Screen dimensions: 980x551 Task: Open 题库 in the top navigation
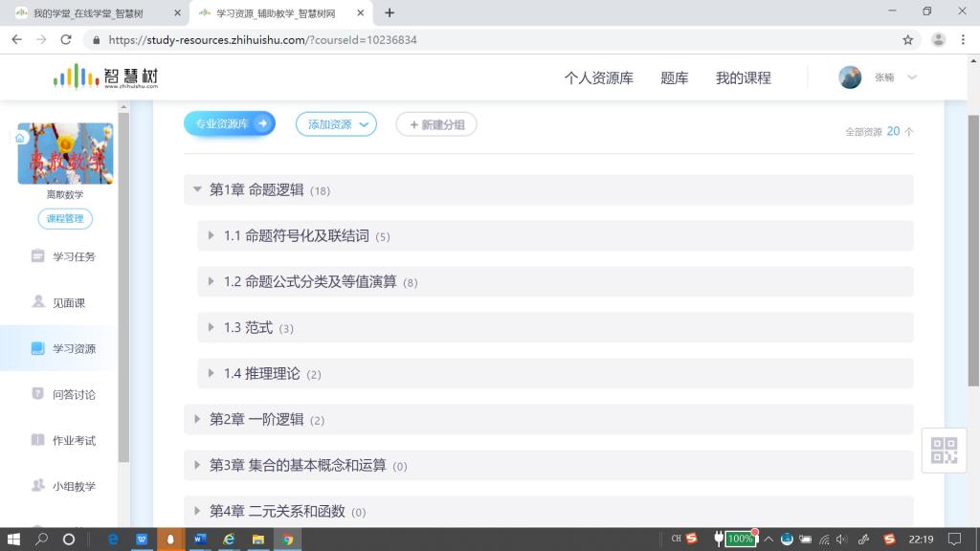(674, 78)
